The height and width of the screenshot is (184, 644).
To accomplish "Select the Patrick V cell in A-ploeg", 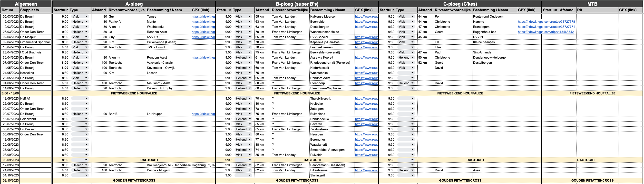I will [x=127, y=21].
